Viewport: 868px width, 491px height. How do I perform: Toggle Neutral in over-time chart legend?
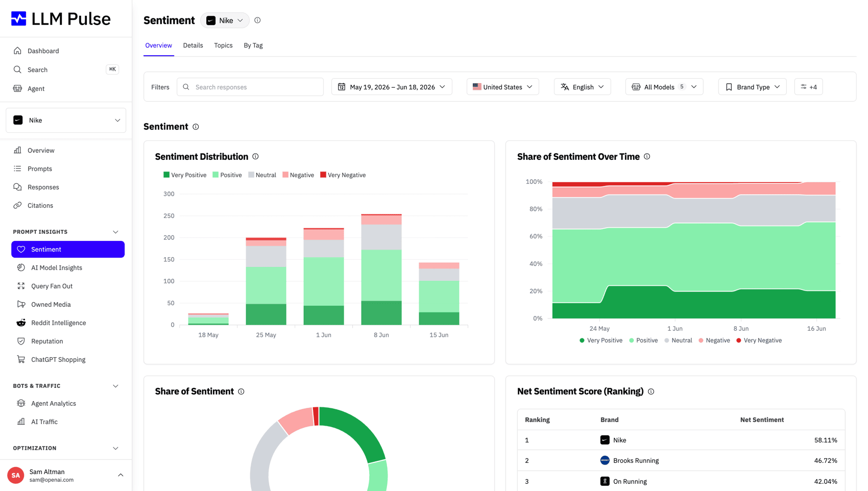(x=678, y=340)
